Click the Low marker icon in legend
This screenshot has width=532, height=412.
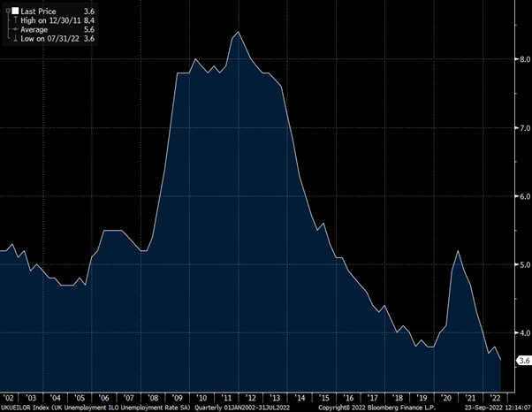15,36
